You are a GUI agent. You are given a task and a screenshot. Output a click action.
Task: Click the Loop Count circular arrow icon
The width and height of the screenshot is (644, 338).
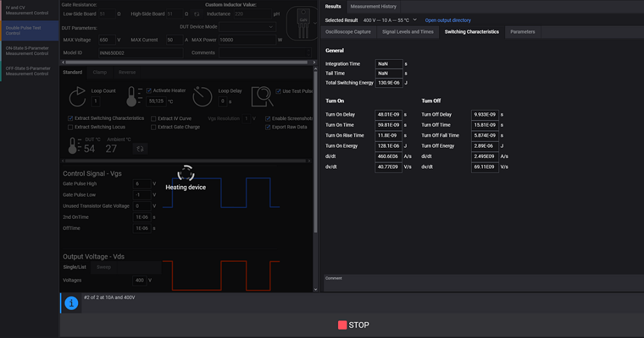pos(77,96)
